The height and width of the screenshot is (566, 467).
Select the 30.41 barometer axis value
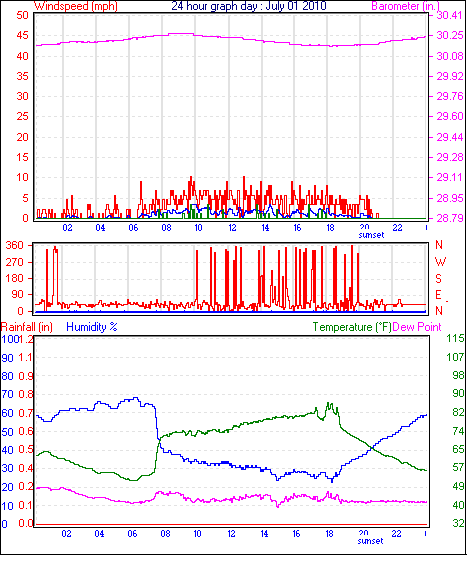pos(450,15)
